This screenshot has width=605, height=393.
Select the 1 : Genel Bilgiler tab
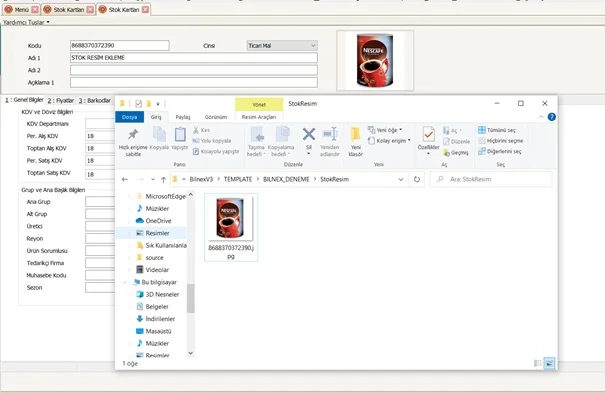click(x=24, y=100)
